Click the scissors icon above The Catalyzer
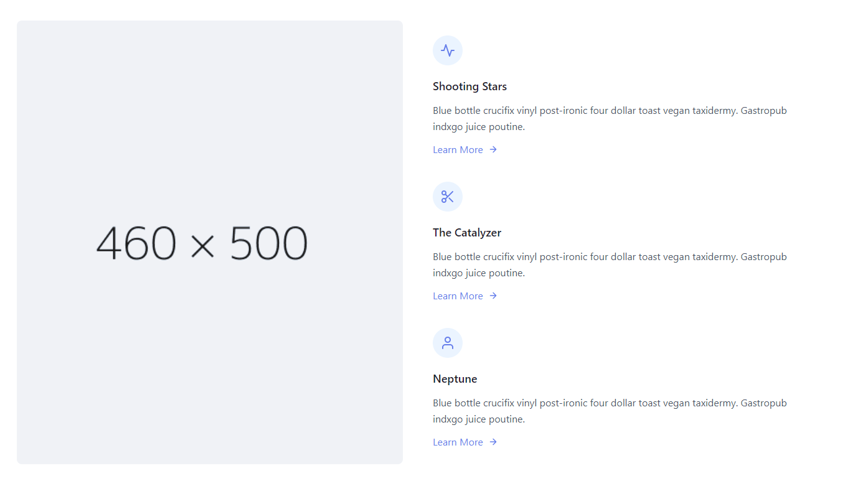The width and height of the screenshot is (868, 481). point(447,197)
